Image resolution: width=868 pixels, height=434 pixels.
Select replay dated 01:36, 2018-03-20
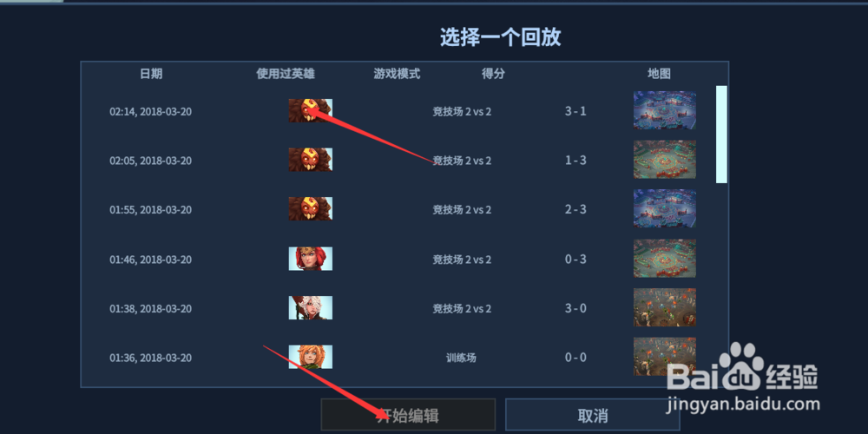tap(150, 358)
